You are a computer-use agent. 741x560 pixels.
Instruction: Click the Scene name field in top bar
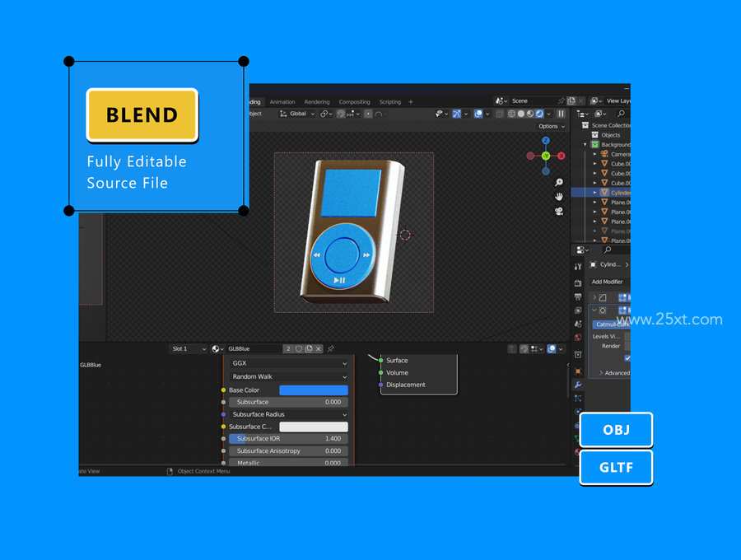(534, 100)
